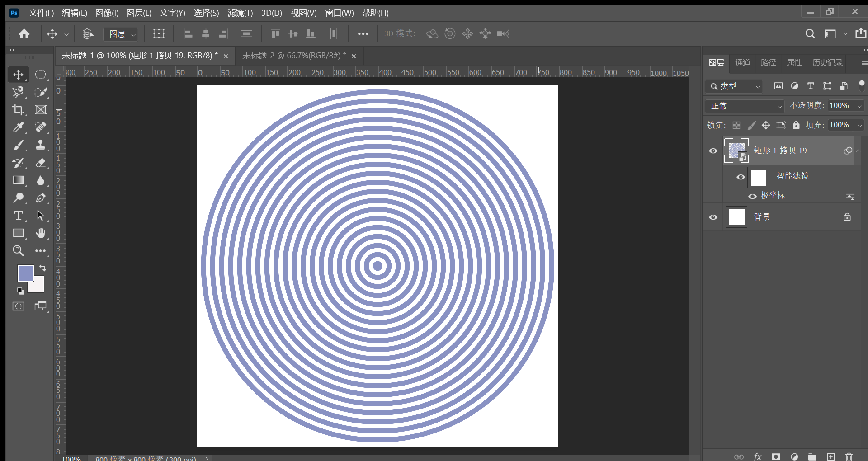Toggle layer filtering on/off switch
The height and width of the screenshot is (461, 868).
[x=862, y=86]
